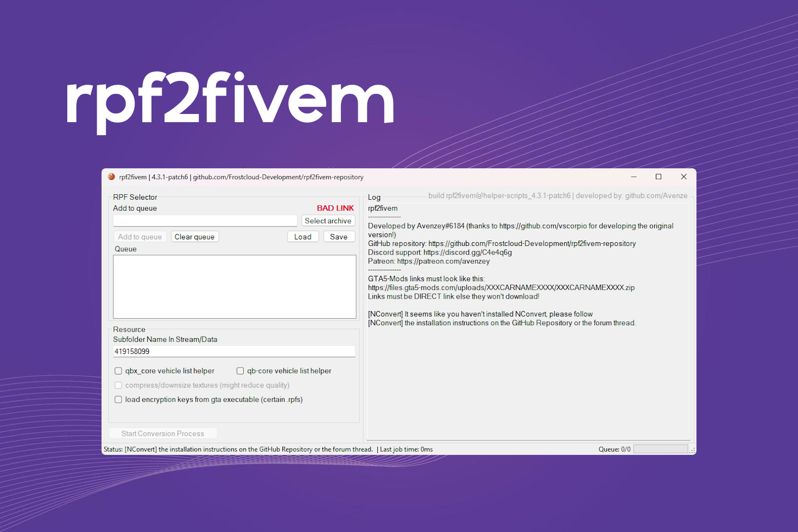Screen dimensions: 798x532
Task: Enable the qb-core vehicle list helper
Action: click(240, 371)
